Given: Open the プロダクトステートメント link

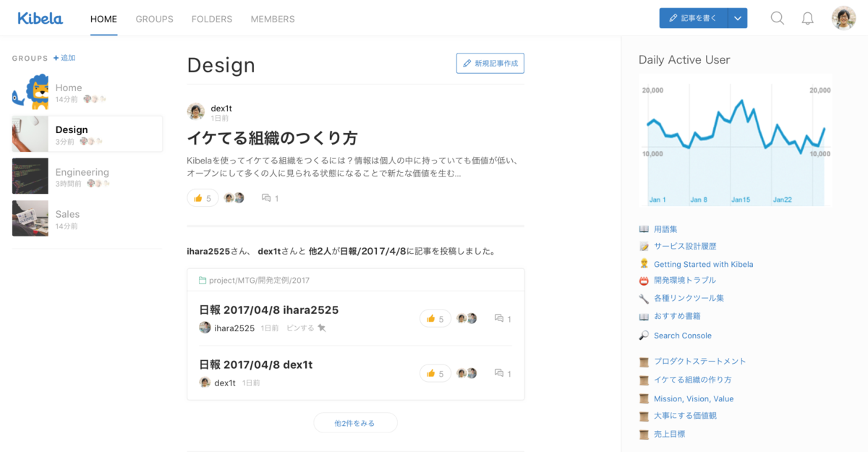Looking at the screenshot, I should coord(700,362).
